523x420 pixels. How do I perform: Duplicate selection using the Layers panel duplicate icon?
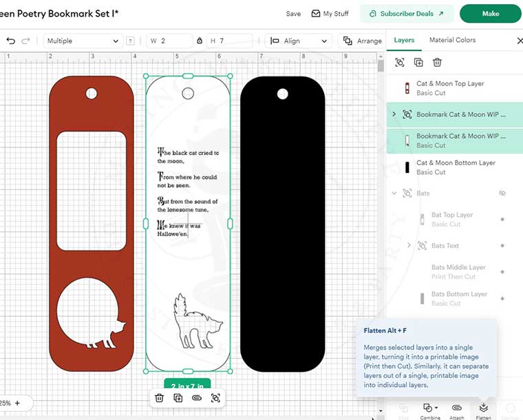coord(418,63)
